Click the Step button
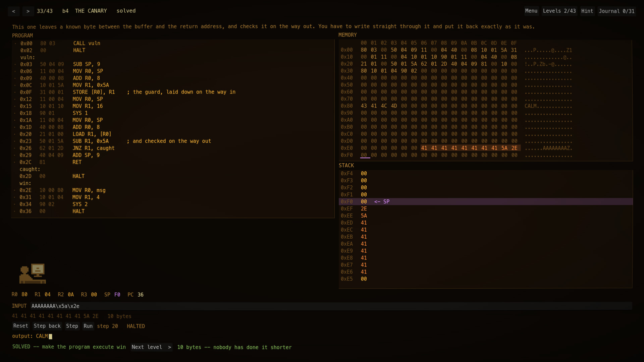Viewport: 644px width, 362px height. point(72,326)
